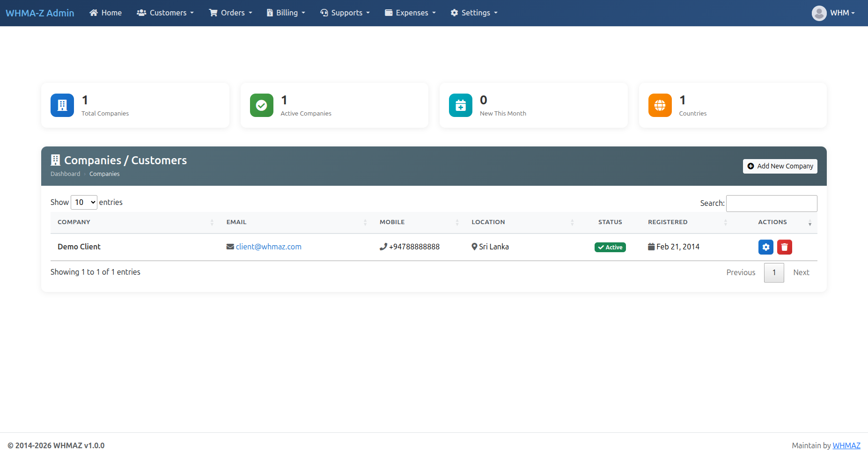Expand the Settings navigation menu

pos(474,13)
